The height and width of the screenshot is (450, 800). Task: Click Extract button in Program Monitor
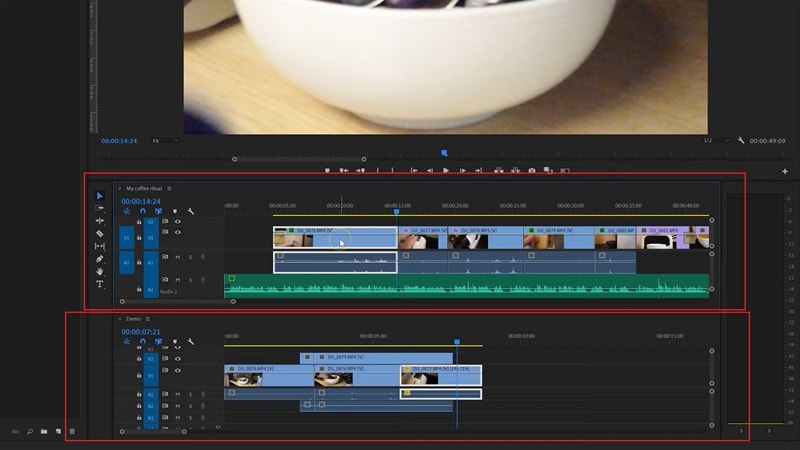pos(515,170)
